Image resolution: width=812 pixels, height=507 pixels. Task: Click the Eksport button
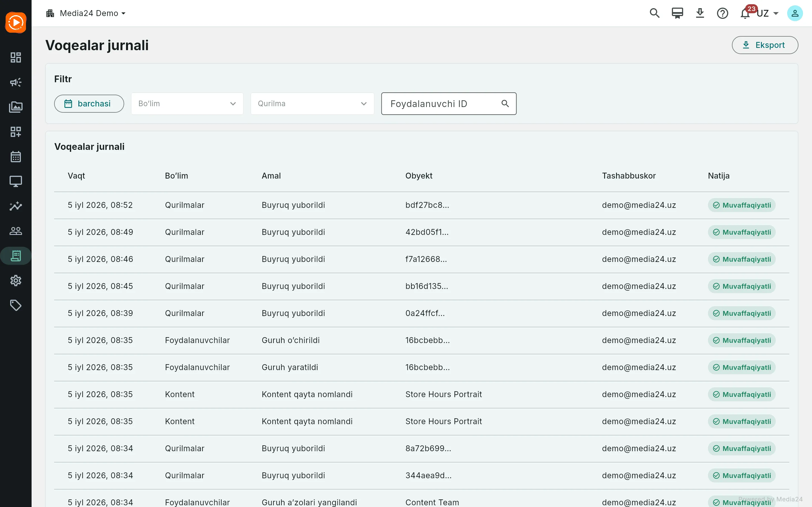(765, 45)
